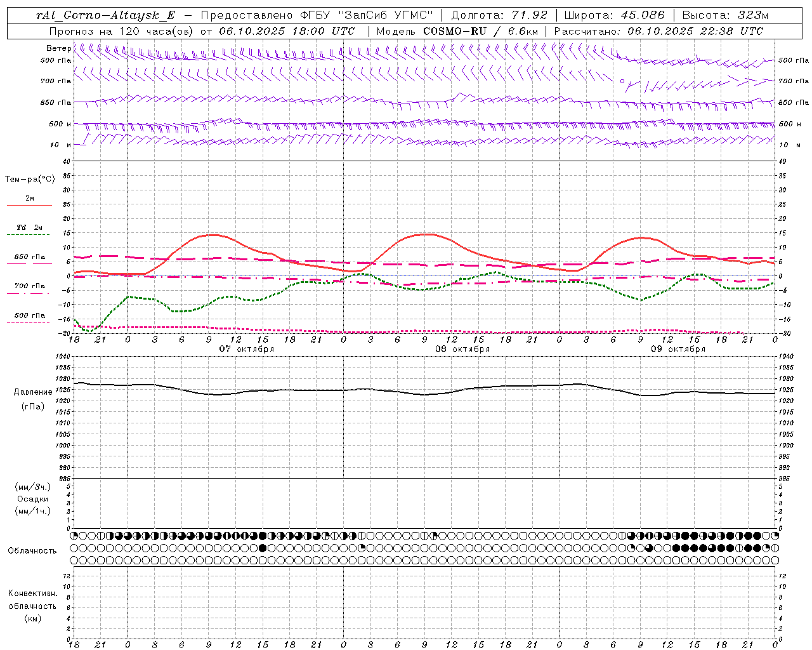Click the Тем-ра(°C) temperature axis title

[x=30, y=180]
